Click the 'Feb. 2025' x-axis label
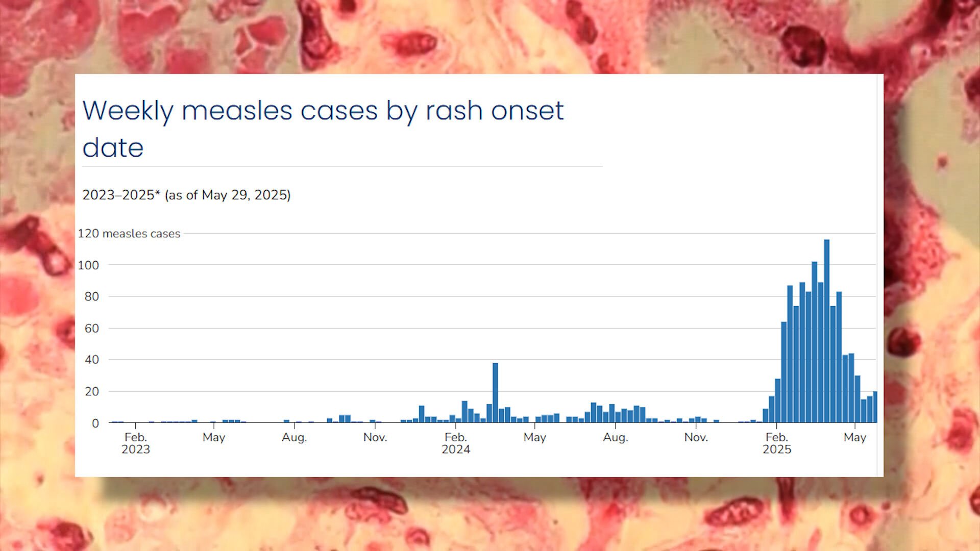 777,443
